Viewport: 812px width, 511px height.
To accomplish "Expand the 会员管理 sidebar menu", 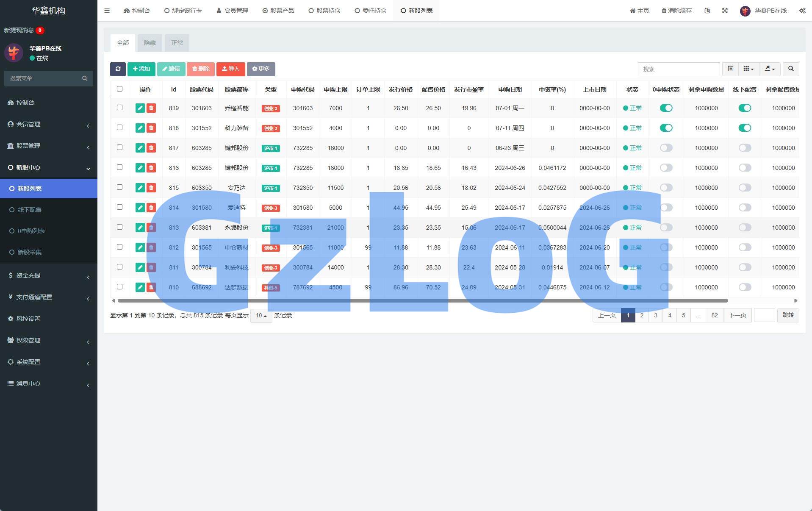I will [x=48, y=124].
